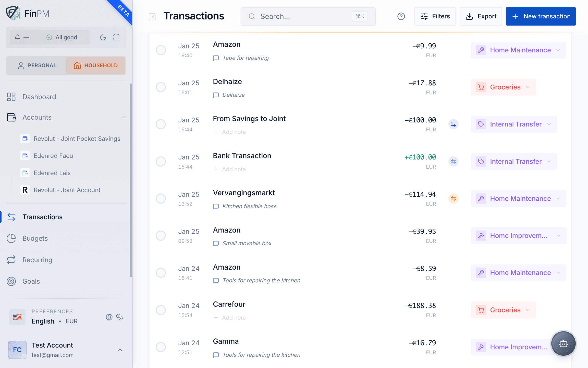588x368 pixels.
Task: Select the checkbox for the Gamma transaction
Action: click(161, 347)
